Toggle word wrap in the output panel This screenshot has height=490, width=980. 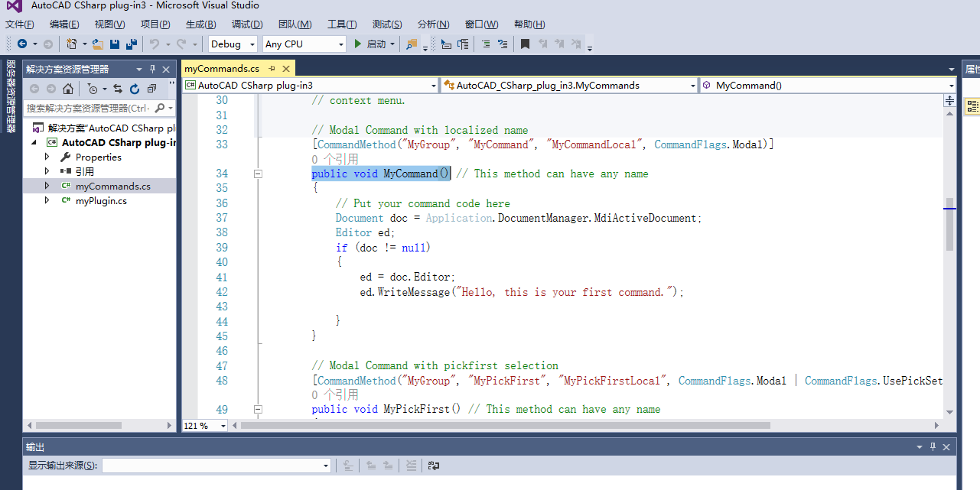(434, 465)
